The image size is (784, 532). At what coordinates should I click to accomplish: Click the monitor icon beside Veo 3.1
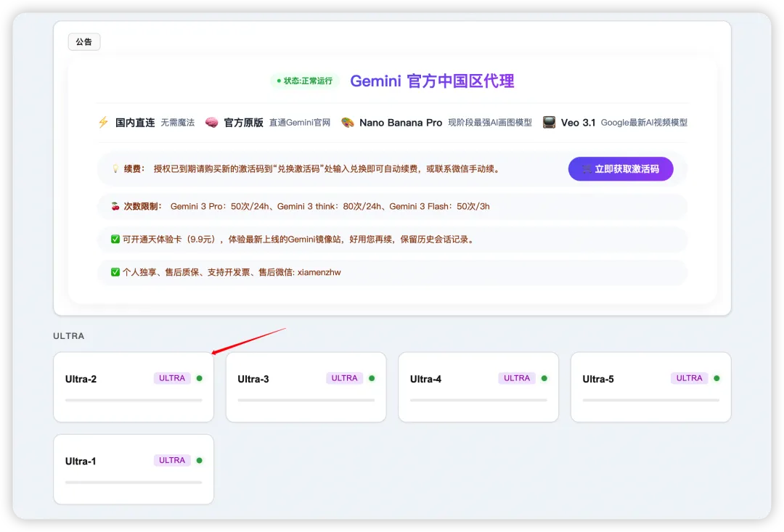549,123
